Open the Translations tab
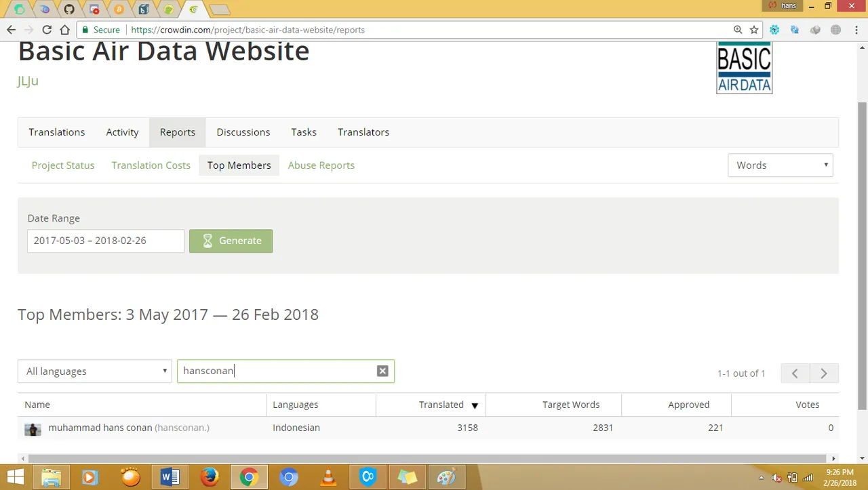868x490 pixels. (x=57, y=132)
